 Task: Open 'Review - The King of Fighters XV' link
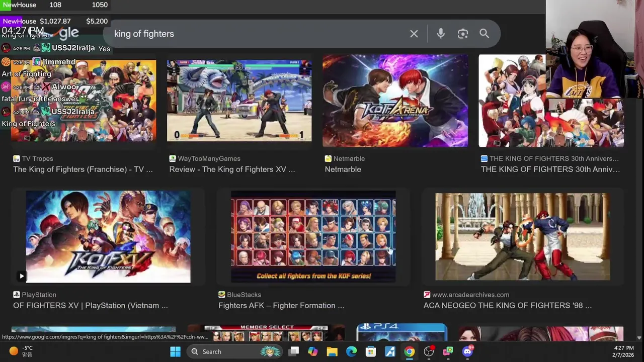coord(232,169)
